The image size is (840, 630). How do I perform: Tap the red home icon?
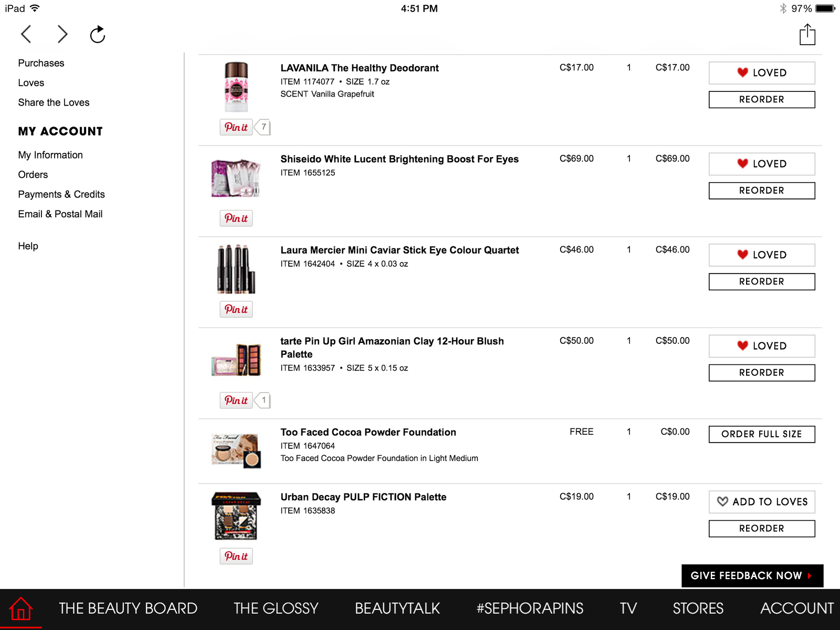click(21, 609)
